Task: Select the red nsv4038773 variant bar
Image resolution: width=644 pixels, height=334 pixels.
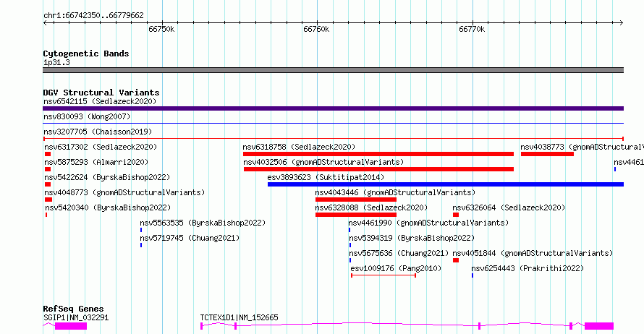Action: click(548, 154)
